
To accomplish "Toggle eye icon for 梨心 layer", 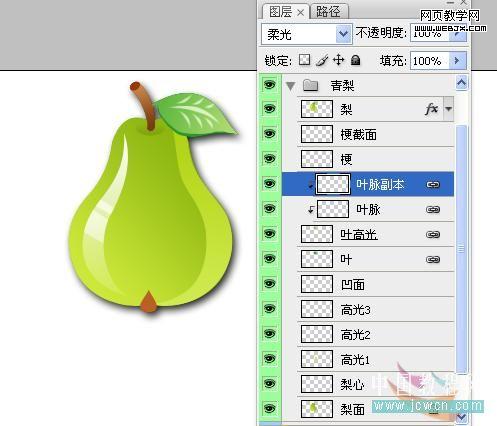I will 269,384.
